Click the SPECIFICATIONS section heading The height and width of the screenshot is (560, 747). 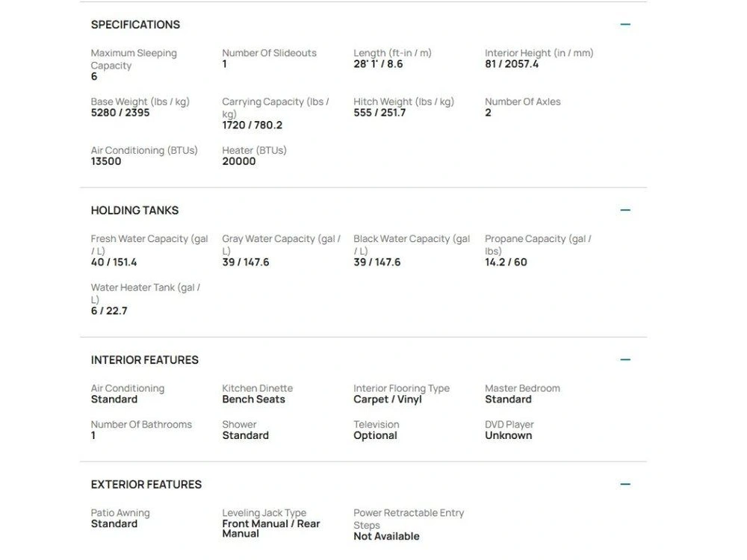point(135,25)
